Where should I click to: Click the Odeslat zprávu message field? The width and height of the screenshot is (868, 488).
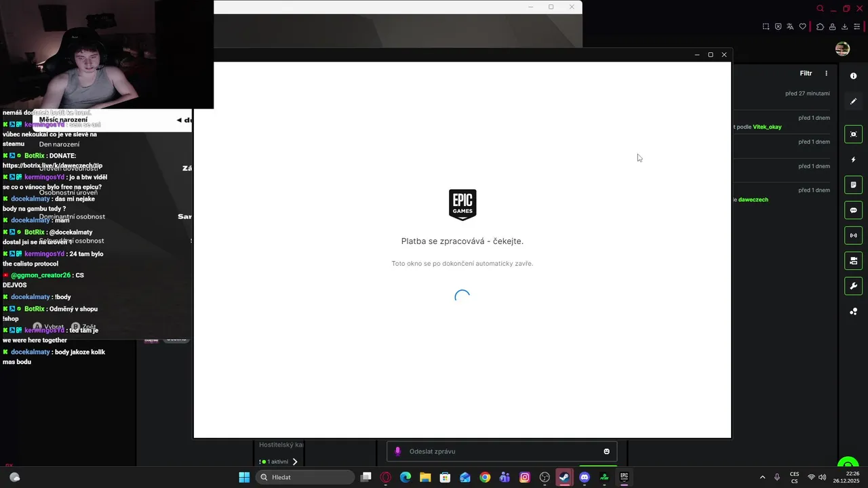pos(502,451)
